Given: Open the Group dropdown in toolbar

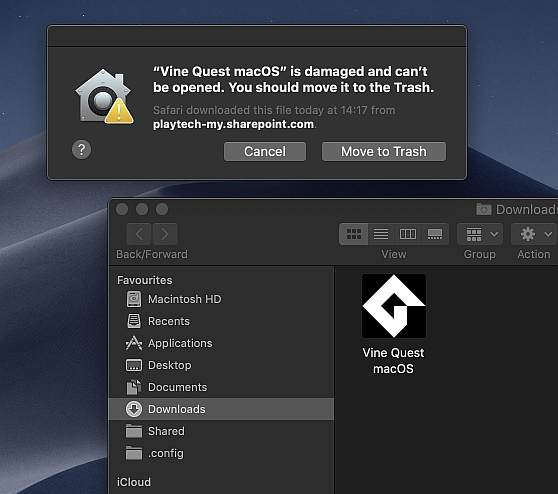Looking at the screenshot, I should (480, 234).
